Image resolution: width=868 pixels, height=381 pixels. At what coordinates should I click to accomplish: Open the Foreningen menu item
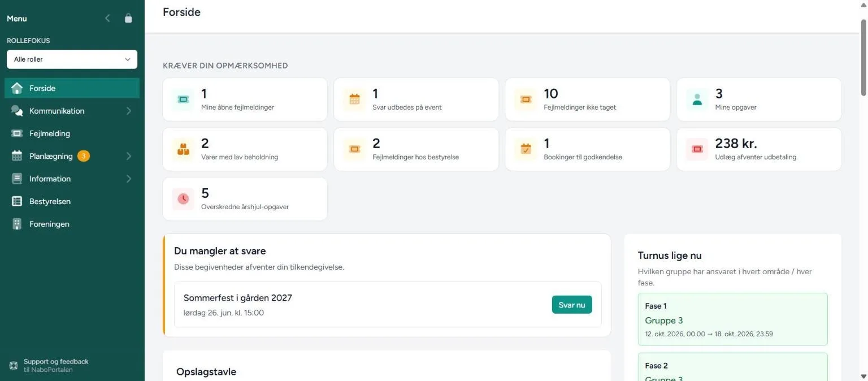tap(72, 224)
